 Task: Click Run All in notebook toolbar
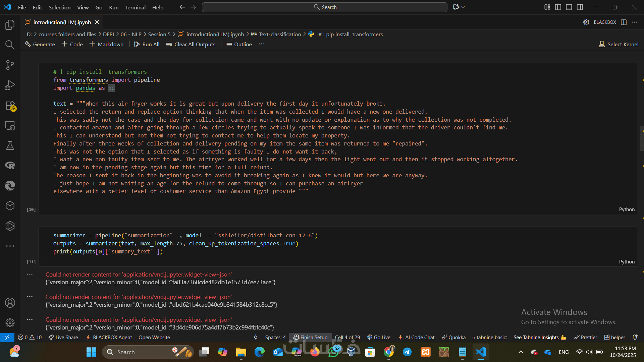point(147,44)
